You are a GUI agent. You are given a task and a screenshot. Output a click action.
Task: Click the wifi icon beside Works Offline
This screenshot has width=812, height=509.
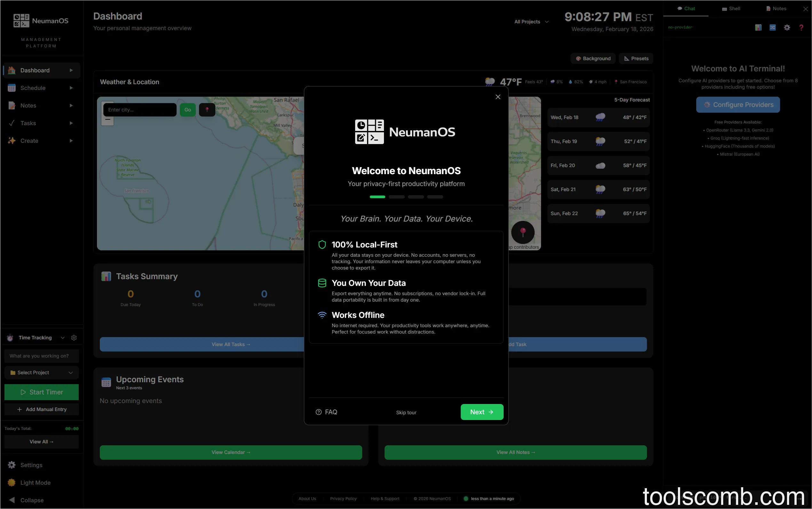(x=322, y=315)
